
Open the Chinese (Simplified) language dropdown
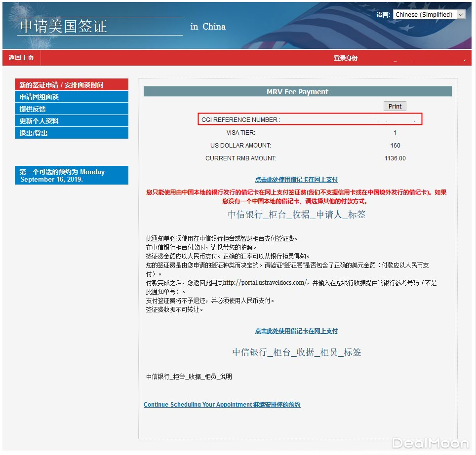[x=429, y=15]
